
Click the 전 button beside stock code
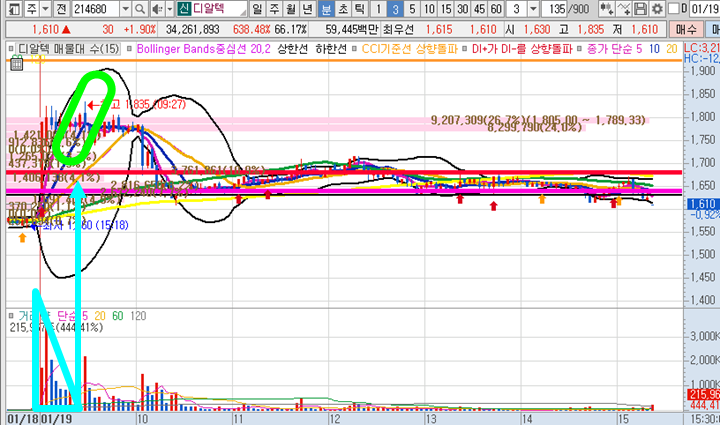pyautogui.click(x=62, y=9)
